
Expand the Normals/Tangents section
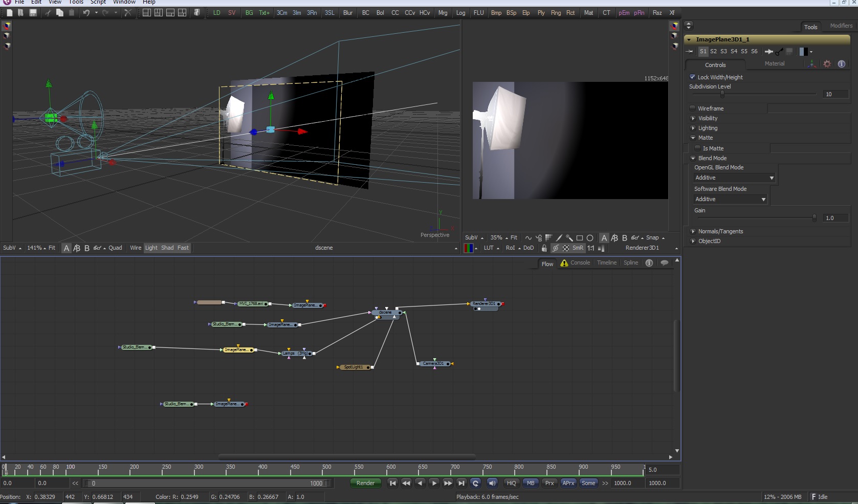[x=693, y=231]
